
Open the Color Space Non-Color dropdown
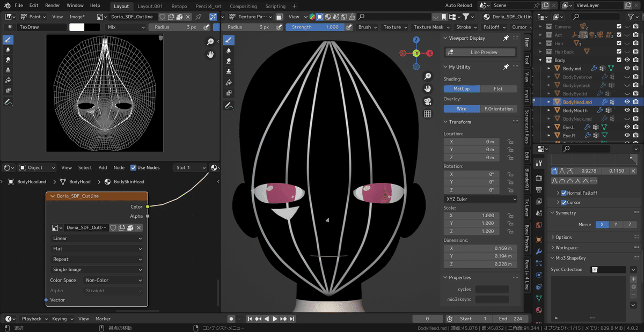pos(113,280)
